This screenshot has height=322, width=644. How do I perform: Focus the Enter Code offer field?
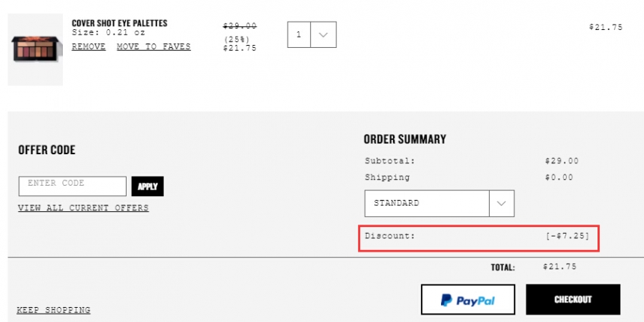[73, 186]
